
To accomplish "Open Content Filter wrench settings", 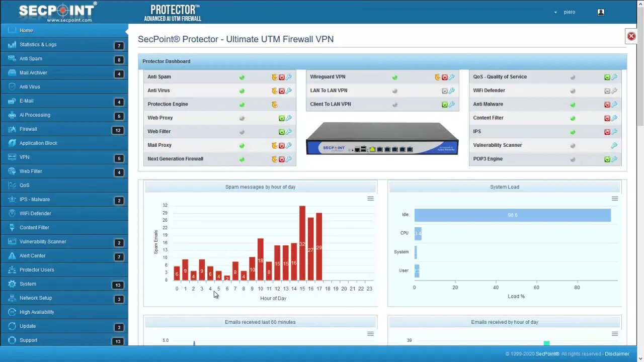I will [x=614, y=118].
